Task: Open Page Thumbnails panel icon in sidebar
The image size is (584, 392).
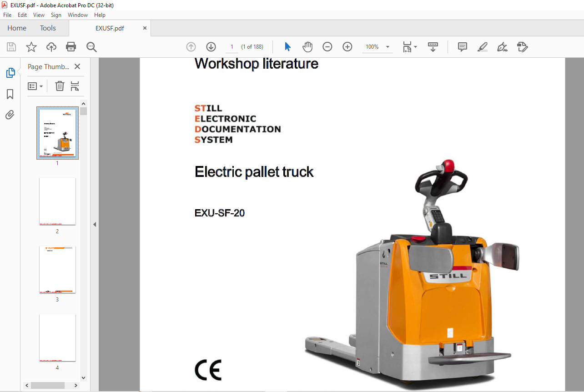Action: (10, 73)
